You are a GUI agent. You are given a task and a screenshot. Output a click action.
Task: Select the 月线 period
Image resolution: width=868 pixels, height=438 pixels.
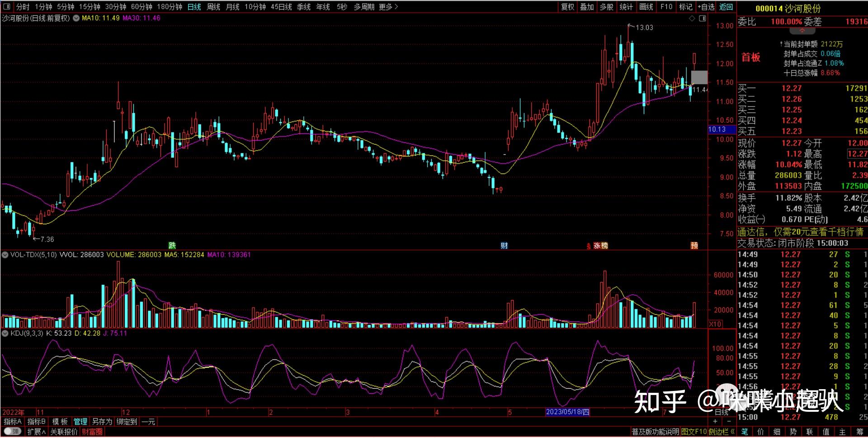click(232, 7)
